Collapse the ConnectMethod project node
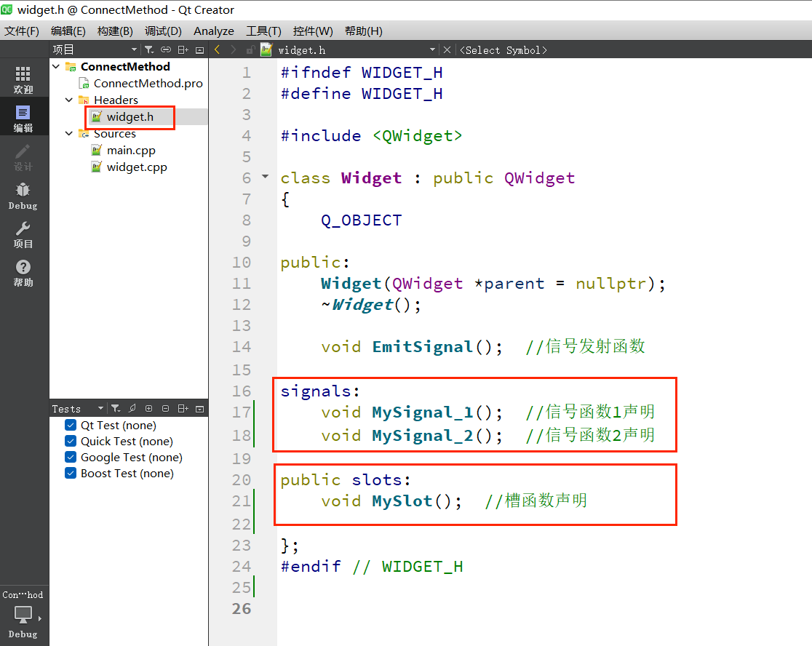 [x=56, y=66]
